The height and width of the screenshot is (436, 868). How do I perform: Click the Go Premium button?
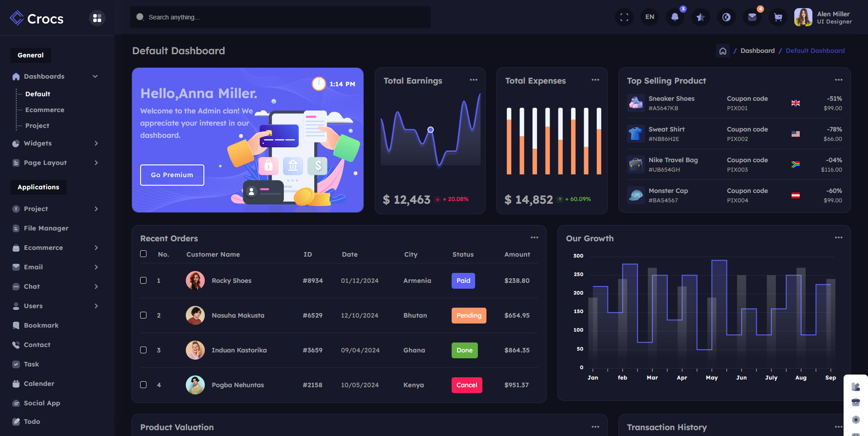click(x=172, y=175)
